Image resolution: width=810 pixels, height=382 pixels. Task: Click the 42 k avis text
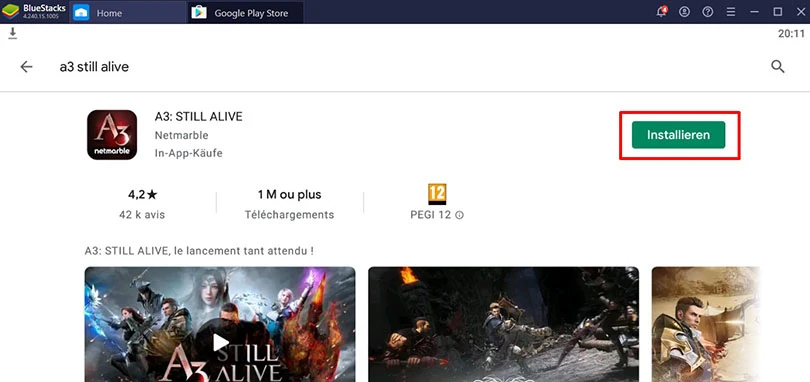pyautogui.click(x=142, y=215)
